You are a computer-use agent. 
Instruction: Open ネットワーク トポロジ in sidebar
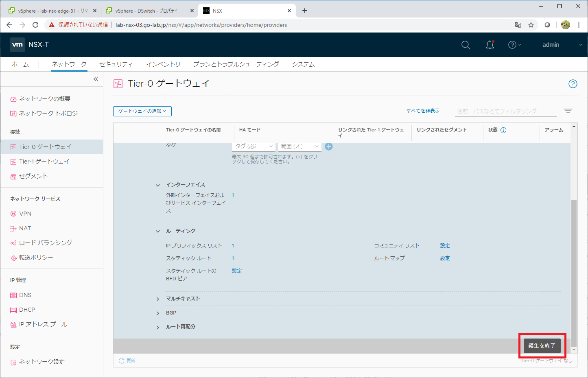coord(44,114)
